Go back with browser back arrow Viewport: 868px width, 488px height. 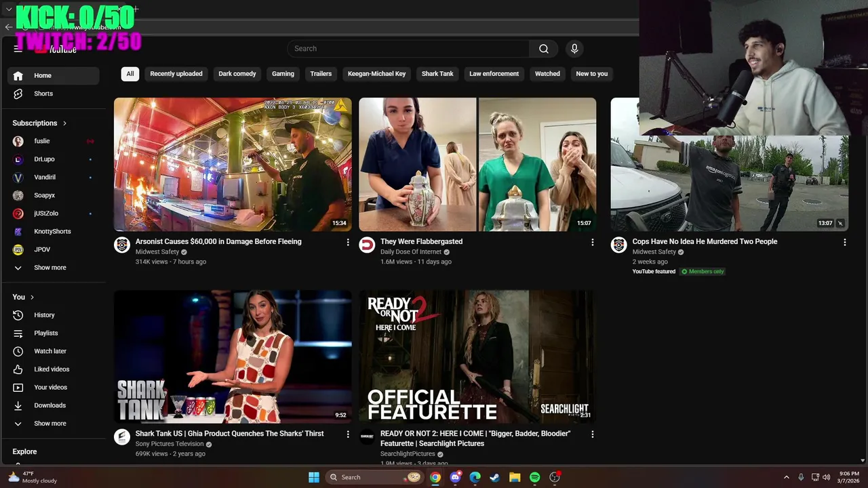coord(8,27)
